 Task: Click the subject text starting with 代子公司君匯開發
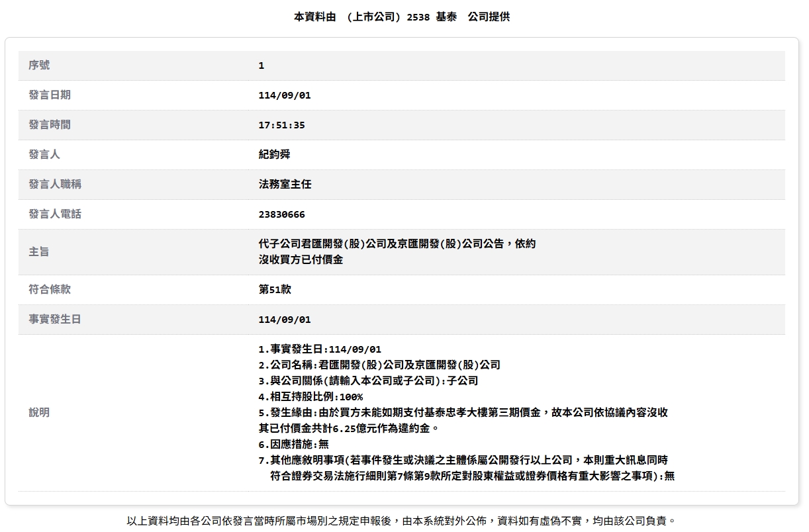point(397,244)
